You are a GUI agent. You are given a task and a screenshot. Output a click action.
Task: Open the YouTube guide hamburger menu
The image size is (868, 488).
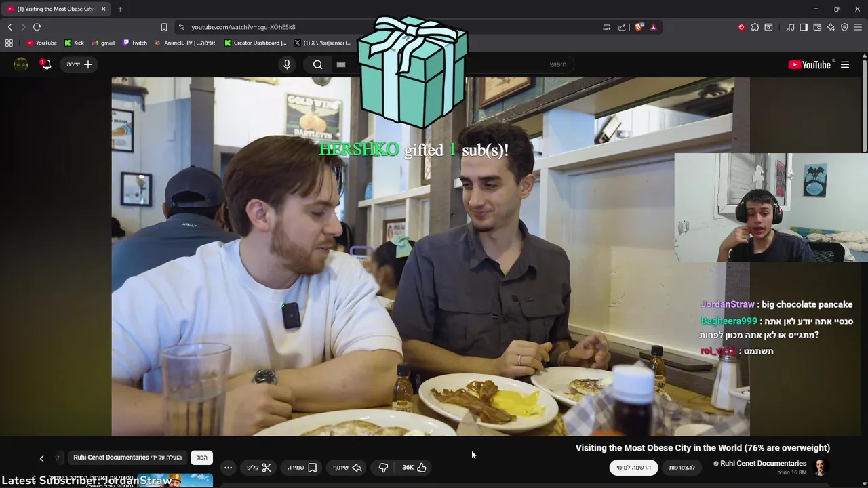pos(845,64)
